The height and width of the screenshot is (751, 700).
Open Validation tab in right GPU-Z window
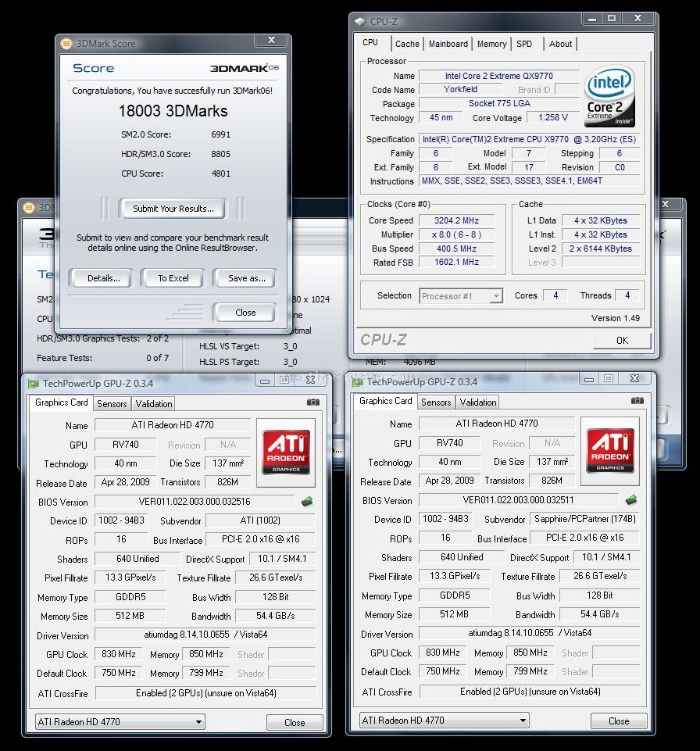[478, 402]
